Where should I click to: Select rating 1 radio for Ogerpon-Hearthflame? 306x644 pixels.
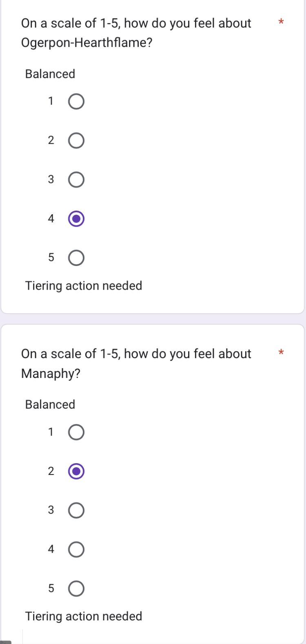(x=76, y=101)
